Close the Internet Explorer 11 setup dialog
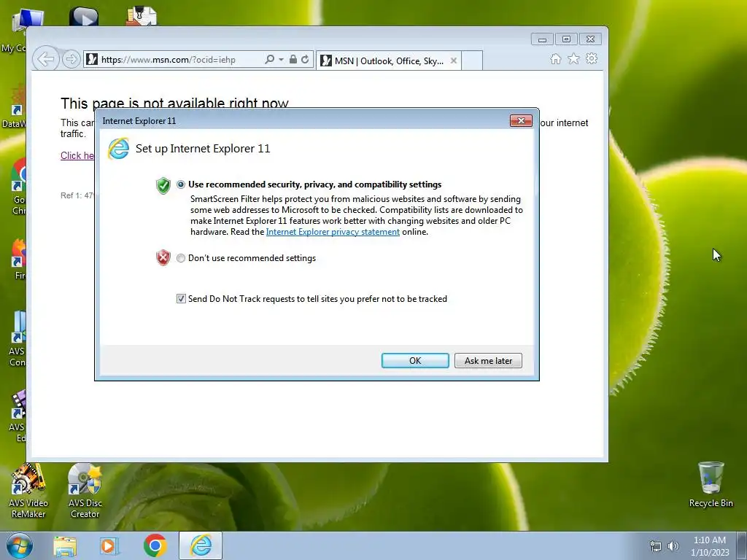 coord(521,120)
